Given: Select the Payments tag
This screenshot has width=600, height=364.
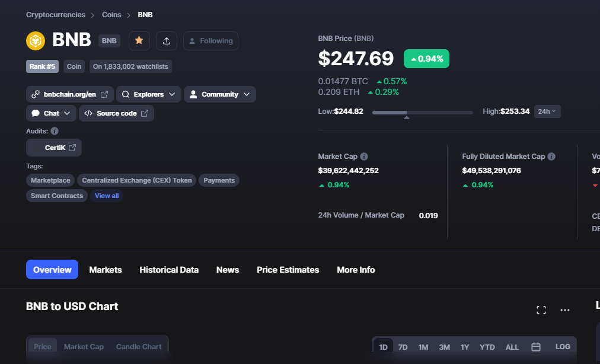Looking at the screenshot, I should (x=219, y=180).
